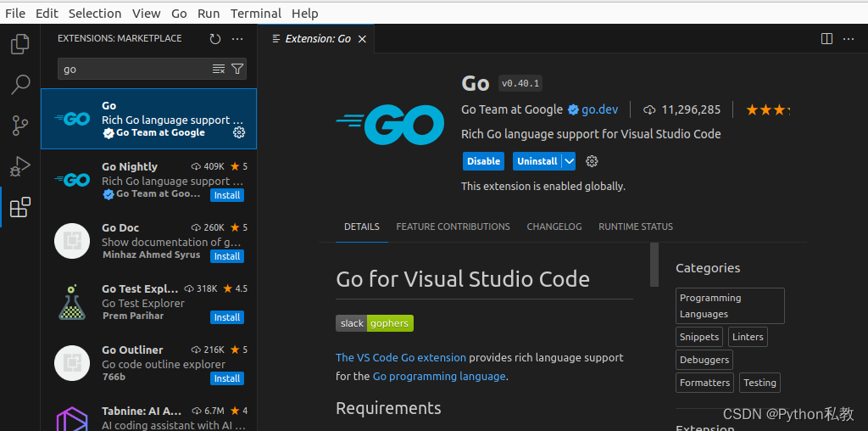Switch to FEATURE CONTRIBUTIONS tab
868x431 pixels.
click(453, 227)
